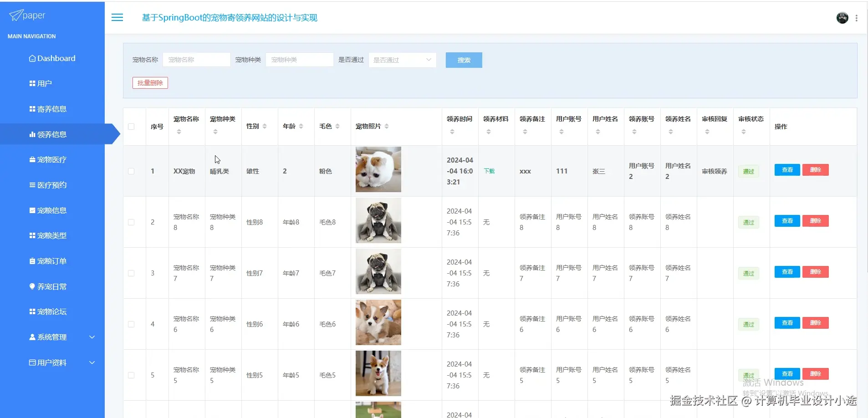View details of XX宠物 row

coord(787,170)
